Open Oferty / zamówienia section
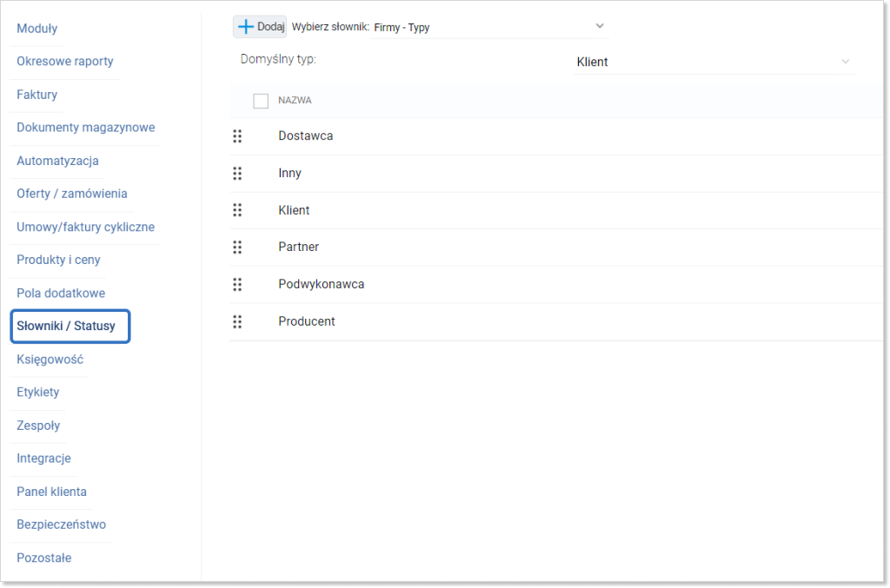The height and width of the screenshot is (588, 890). 71,194
